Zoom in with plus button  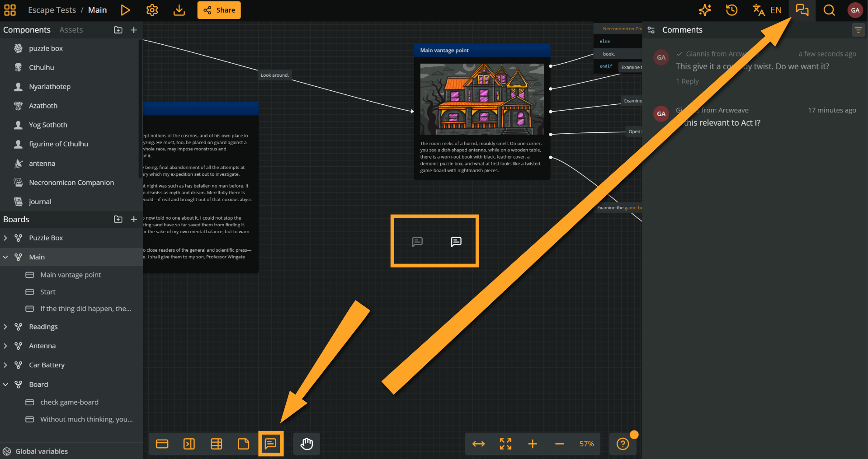click(533, 444)
